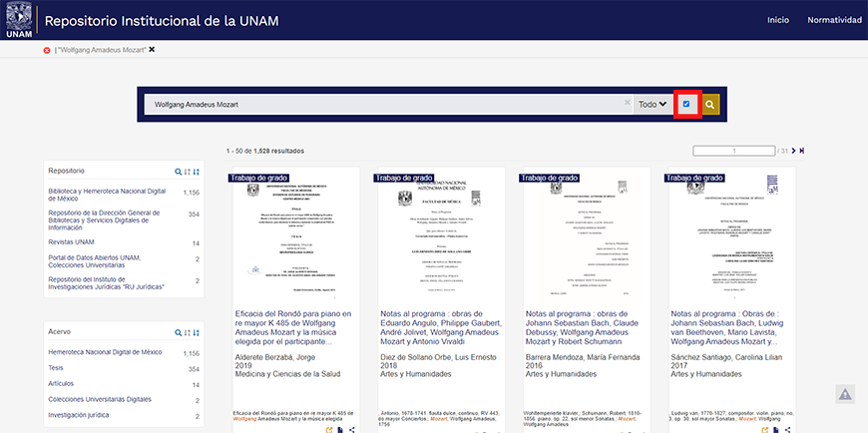
Task: Clear the search box text with the x
Action: (628, 102)
